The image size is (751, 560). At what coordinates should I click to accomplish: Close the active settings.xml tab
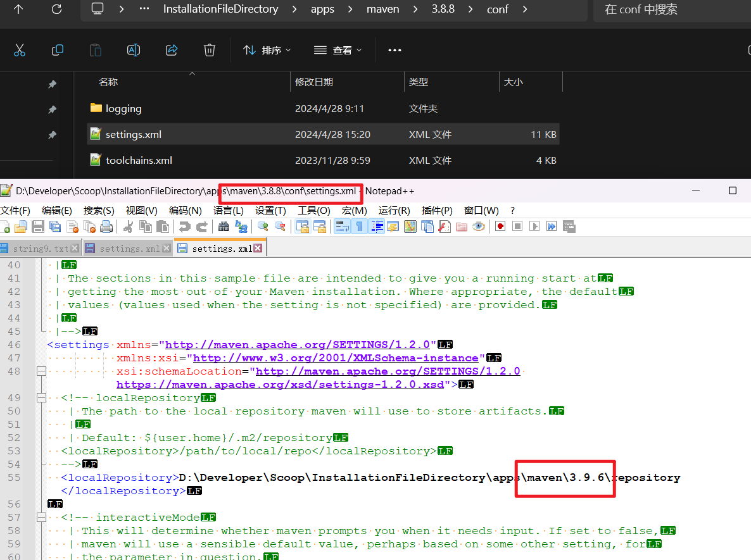point(258,248)
